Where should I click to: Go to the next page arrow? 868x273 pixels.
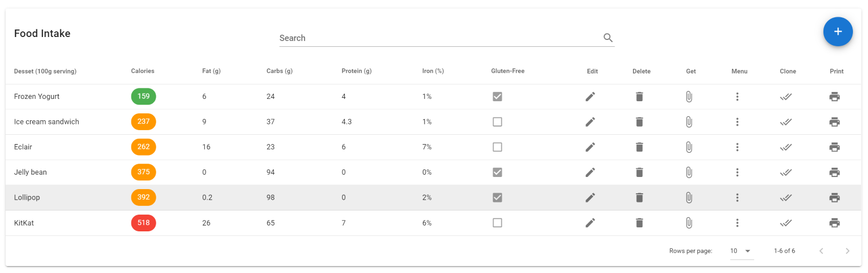[x=848, y=251]
